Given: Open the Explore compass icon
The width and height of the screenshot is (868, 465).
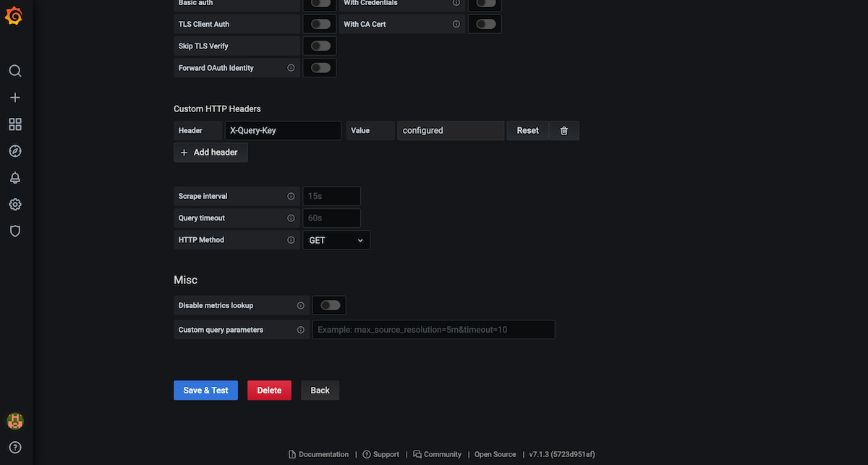Looking at the screenshot, I should point(14,151).
